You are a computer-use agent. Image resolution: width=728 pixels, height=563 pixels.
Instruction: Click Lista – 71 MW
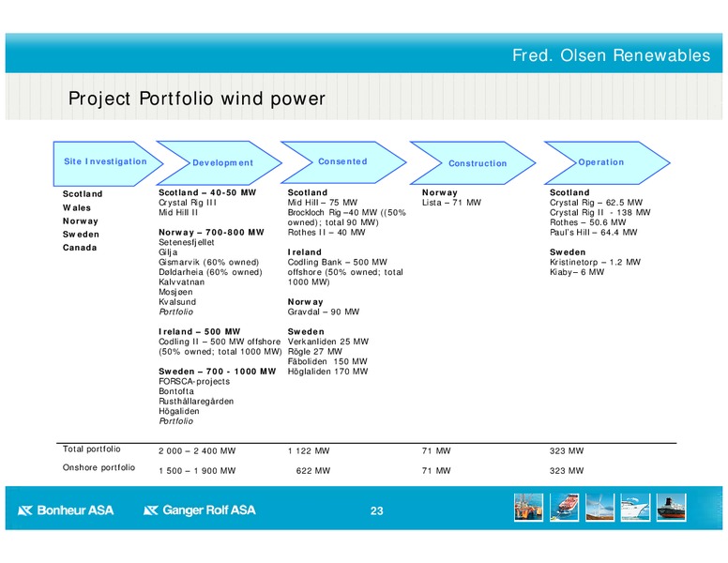click(x=452, y=203)
